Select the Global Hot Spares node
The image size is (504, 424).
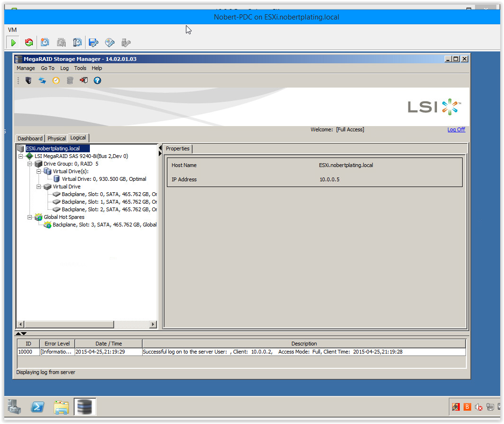64,217
